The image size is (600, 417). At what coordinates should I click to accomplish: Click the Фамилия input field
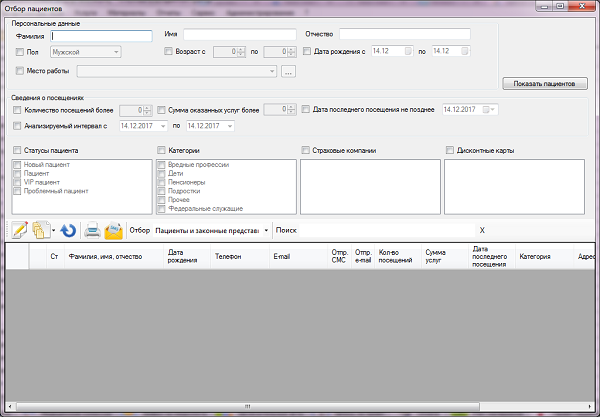101,36
